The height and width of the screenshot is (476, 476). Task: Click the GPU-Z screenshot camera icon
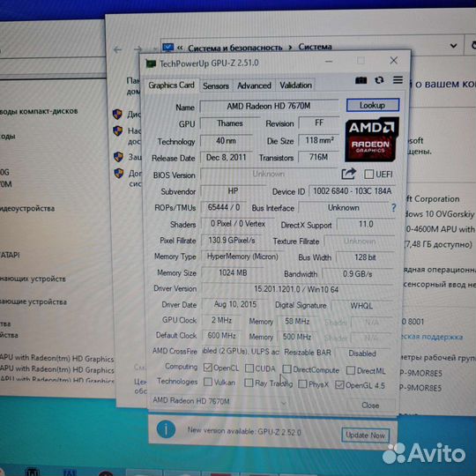pyautogui.click(x=361, y=80)
